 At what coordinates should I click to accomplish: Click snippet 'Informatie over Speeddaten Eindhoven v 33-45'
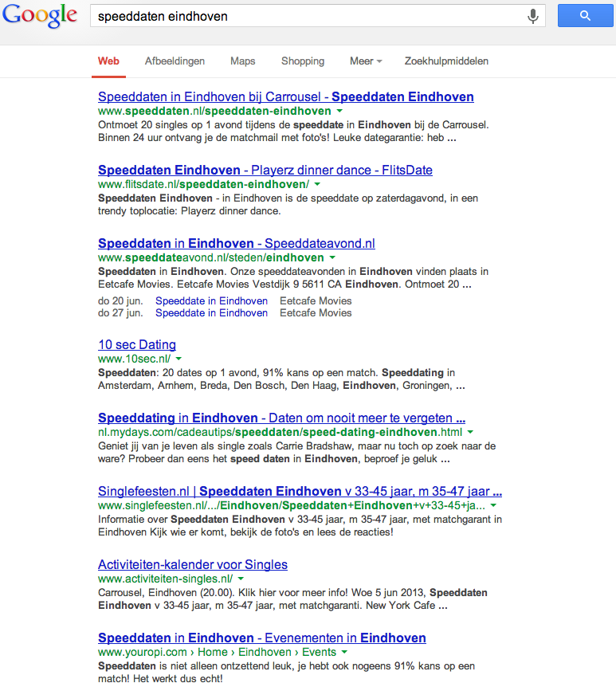point(300,526)
